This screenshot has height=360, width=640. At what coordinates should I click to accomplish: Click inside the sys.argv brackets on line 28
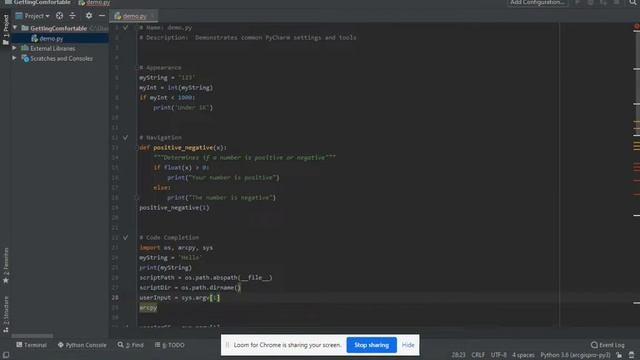click(215, 298)
